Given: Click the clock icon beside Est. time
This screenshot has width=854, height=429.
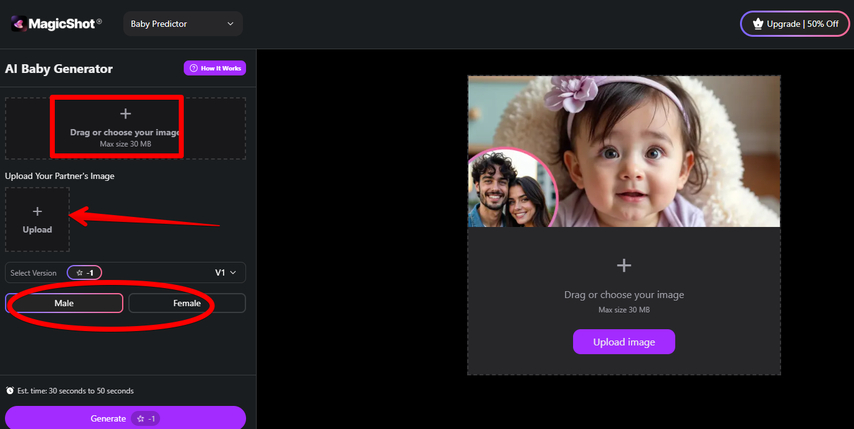Looking at the screenshot, I should click(x=10, y=390).
